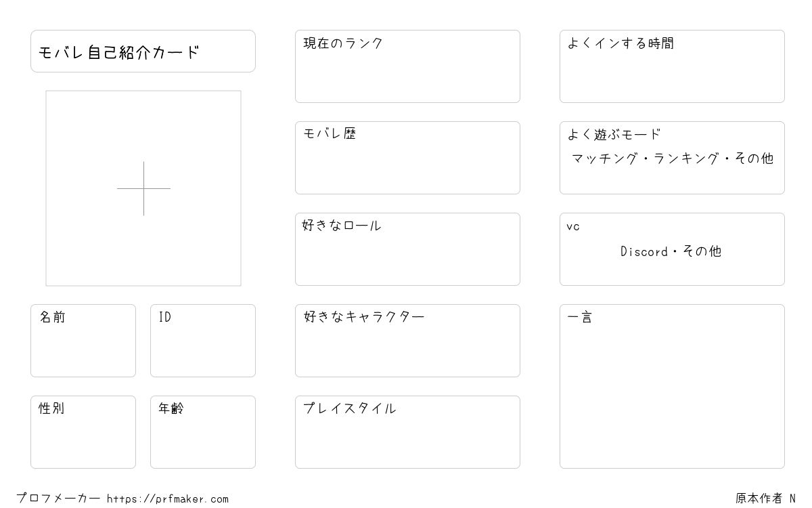812x508 pixels.
Task: Click the 性別 gender box
Action: (83, 432)
